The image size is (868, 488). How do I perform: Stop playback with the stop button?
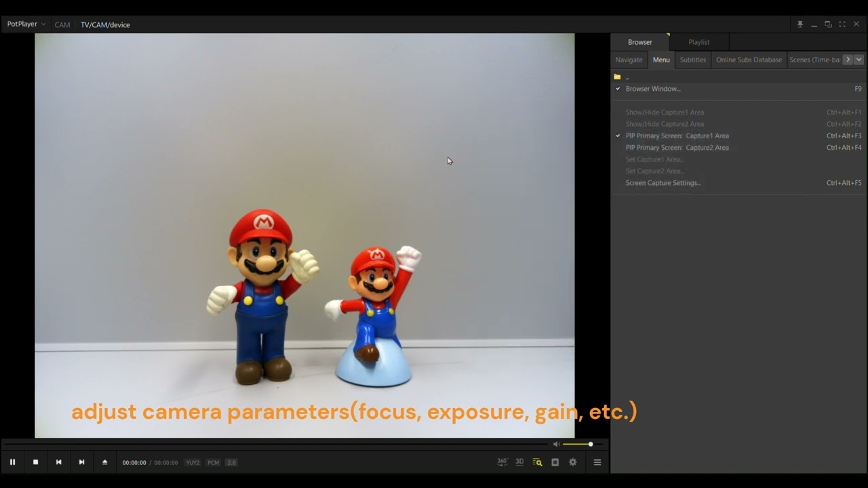(35, 462)
